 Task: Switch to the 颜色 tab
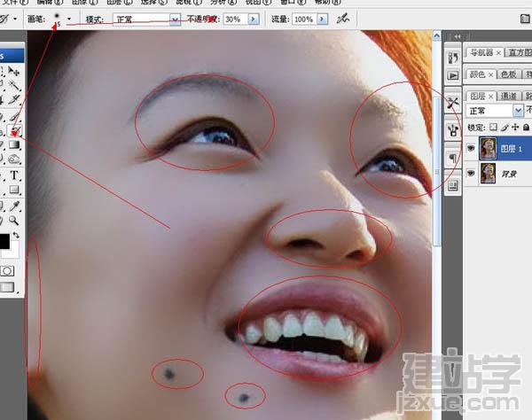(477, 74)
